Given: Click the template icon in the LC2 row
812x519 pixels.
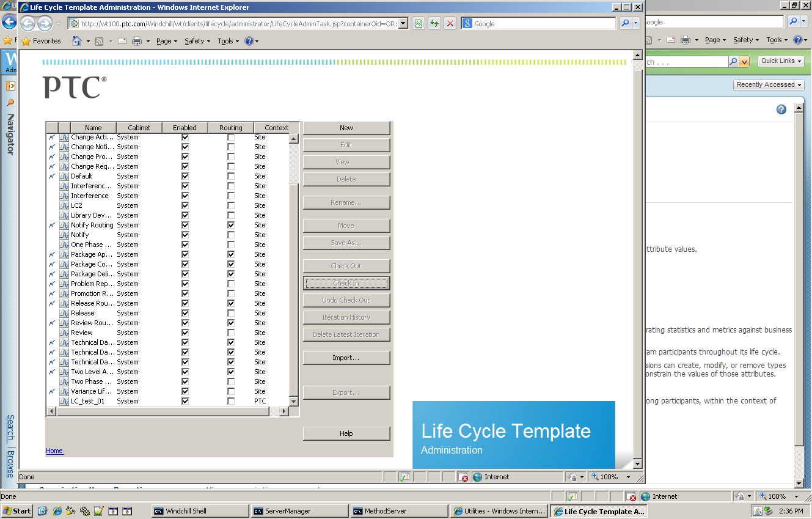Looking at the screenshot, I should click(x=64, y=205).
